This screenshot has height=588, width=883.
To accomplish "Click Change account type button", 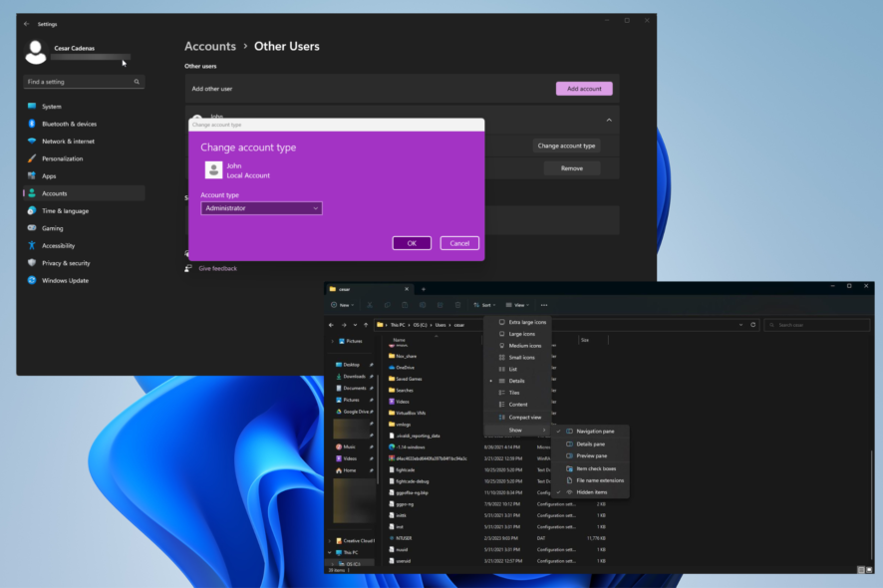I will pos(566,146).
